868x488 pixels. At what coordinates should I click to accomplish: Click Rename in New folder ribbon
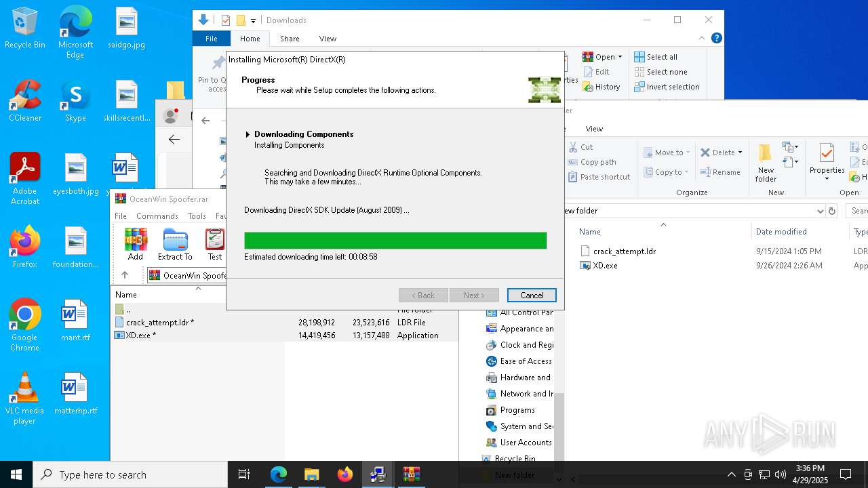720,172
